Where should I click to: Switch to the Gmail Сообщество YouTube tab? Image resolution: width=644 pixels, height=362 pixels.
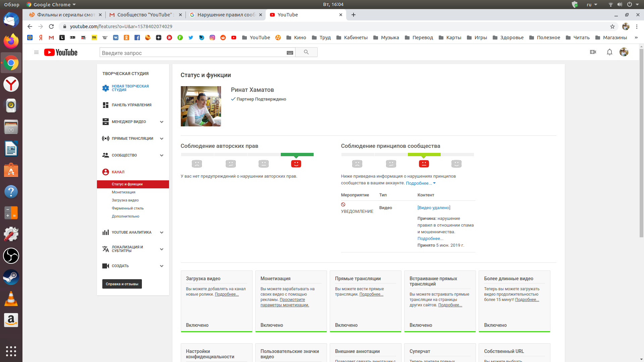(x=144, y=15)
